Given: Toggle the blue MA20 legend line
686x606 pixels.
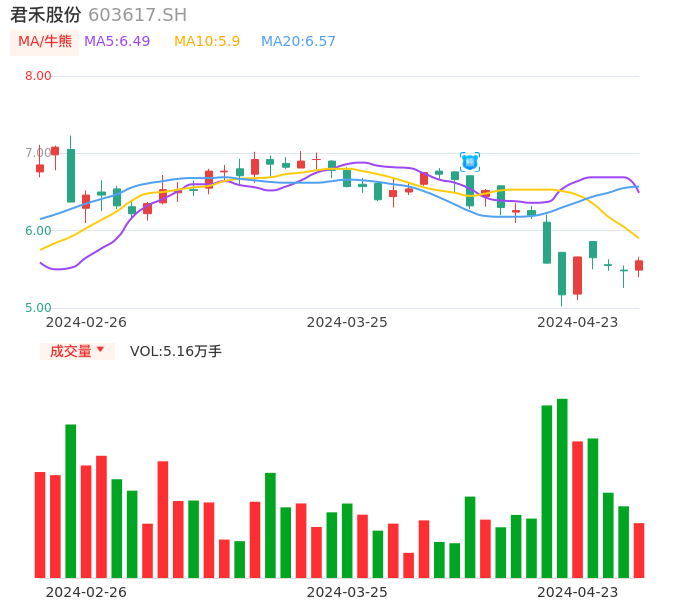Looking at the screenshot, I should (x=298, y=42).
